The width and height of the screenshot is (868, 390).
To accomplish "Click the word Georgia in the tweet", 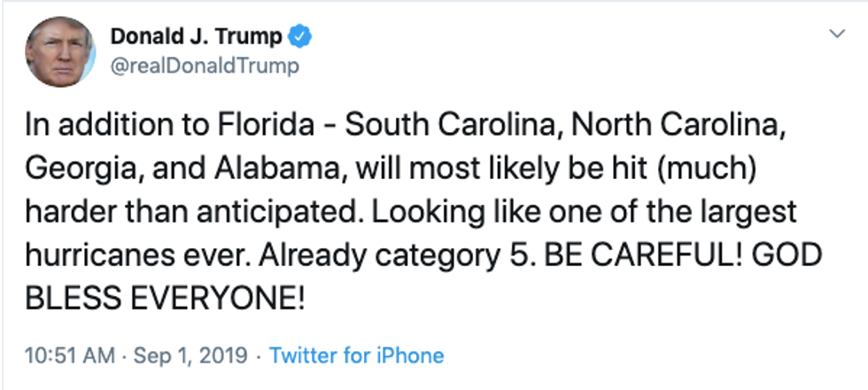I will 76,168.
